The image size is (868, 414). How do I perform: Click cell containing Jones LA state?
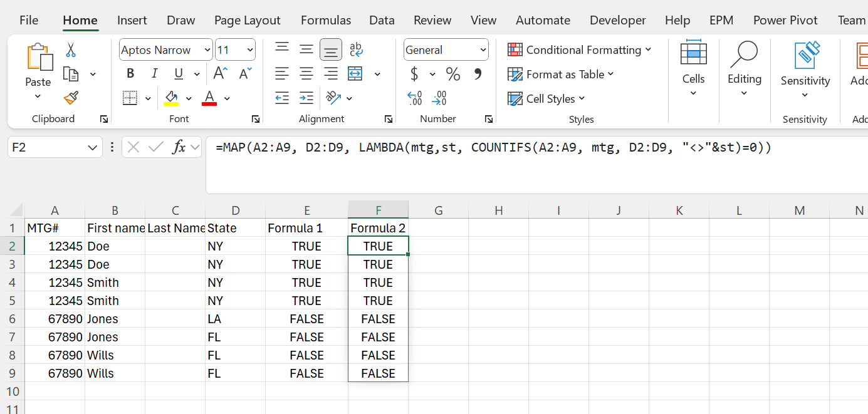236,319
